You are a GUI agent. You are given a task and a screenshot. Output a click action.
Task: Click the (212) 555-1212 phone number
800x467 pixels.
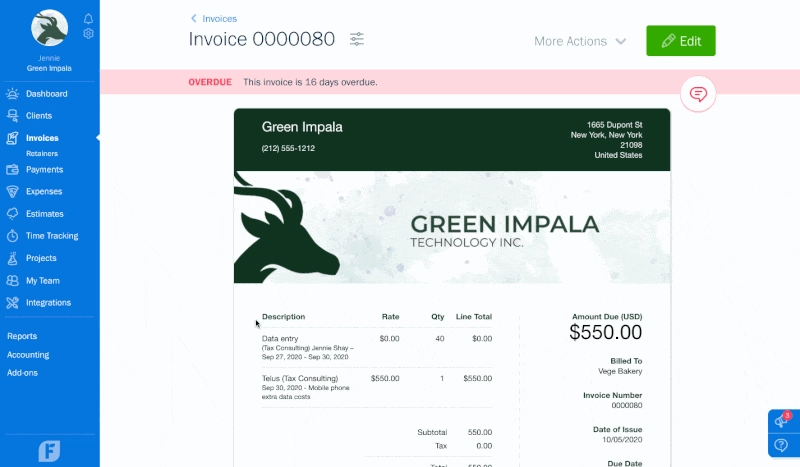click(288, 148)
